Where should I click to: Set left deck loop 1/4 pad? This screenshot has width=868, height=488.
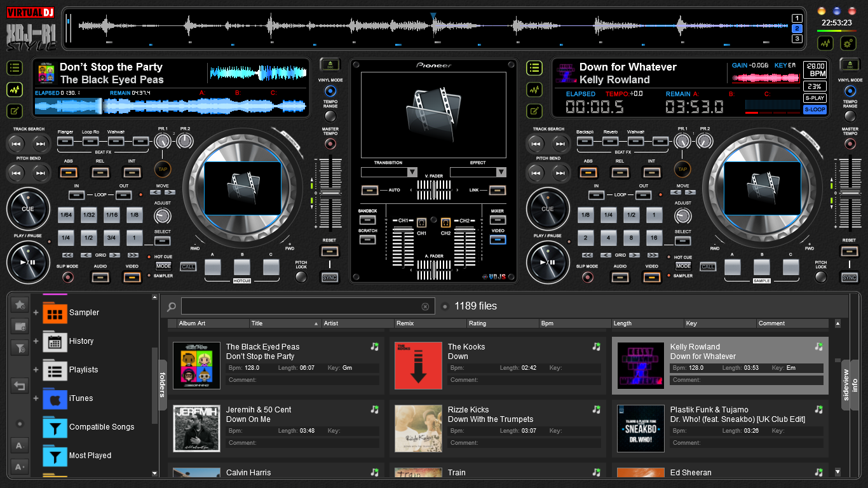pyautogui.click(x=65, y=238)
